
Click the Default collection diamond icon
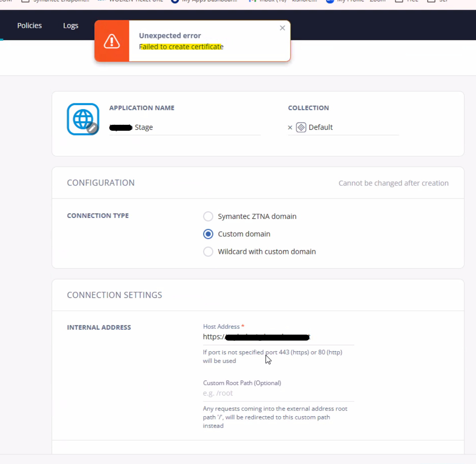[x=301, y=127]
